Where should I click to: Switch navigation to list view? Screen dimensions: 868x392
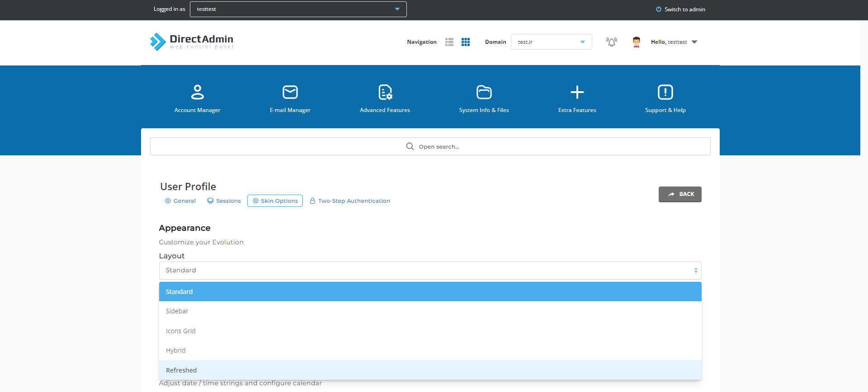click(x=449, y=42)
